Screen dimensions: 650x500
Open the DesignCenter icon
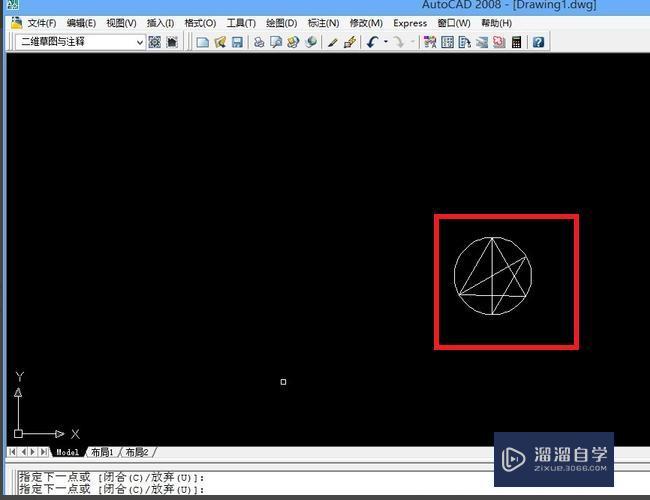[447, 42]
